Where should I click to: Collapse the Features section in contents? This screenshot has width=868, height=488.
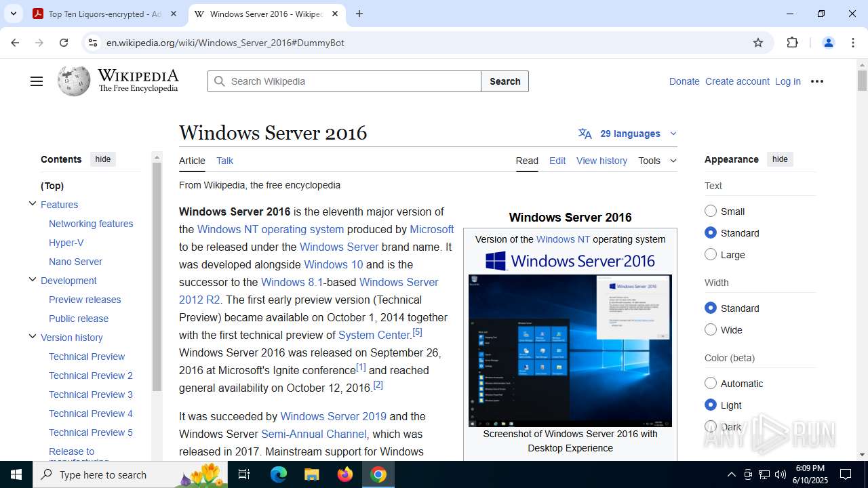[32, 203]
